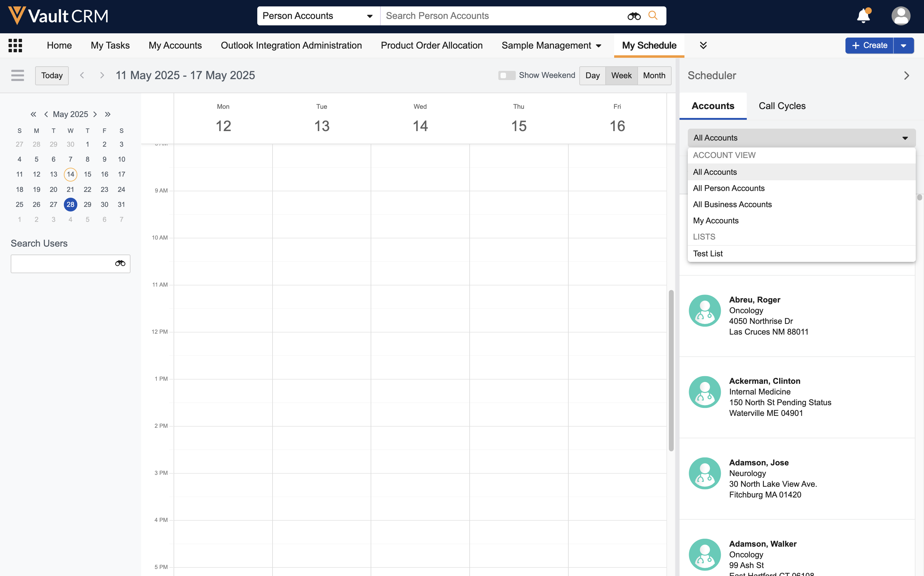This screenshot has width=924, height=576.
Task: Select All Business Accounts option
Action: click(x=732, y=204)
